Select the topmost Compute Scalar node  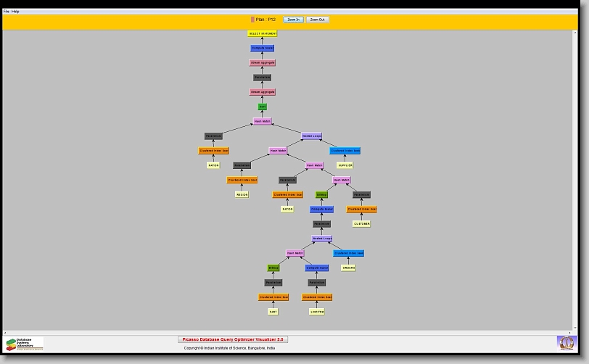click(x=263, y=48)
